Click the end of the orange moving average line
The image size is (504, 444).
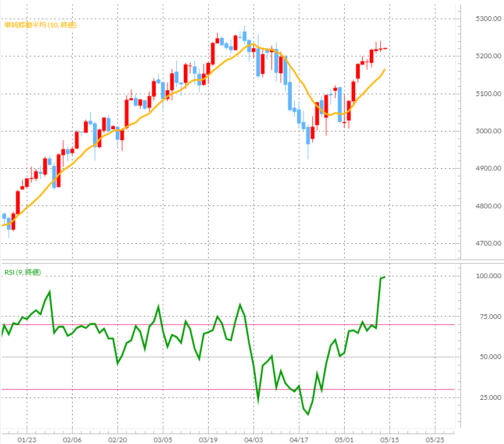pos(385,69)
